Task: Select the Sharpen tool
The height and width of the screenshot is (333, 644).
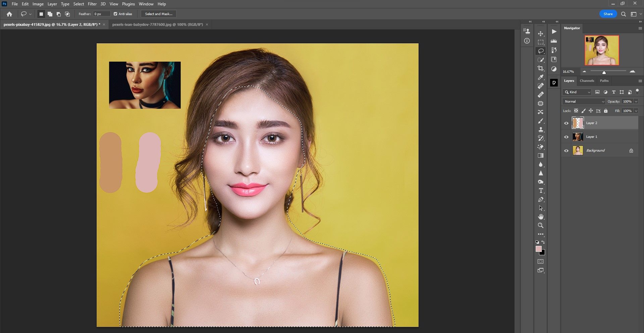Action: 540,173
